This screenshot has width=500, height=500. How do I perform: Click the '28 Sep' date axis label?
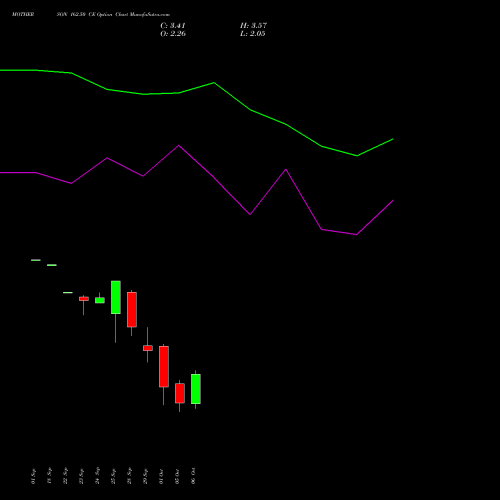pyautogui.click(x=129, y=476)
